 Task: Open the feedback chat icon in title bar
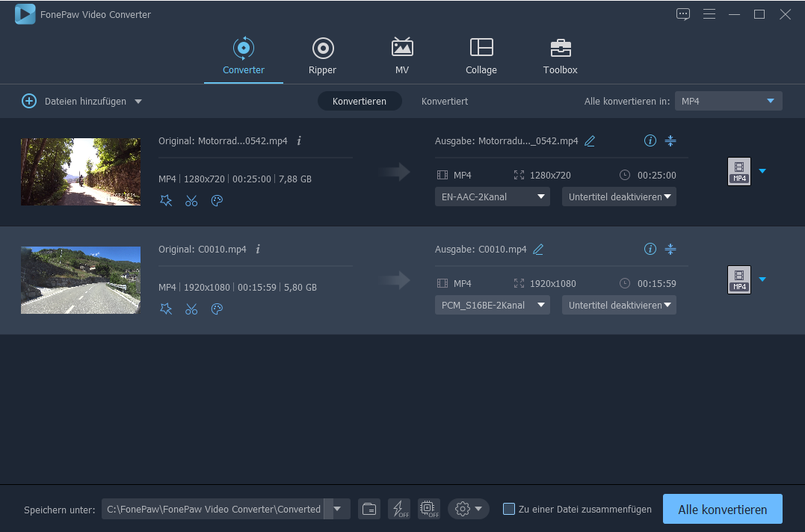pos(682,14)
